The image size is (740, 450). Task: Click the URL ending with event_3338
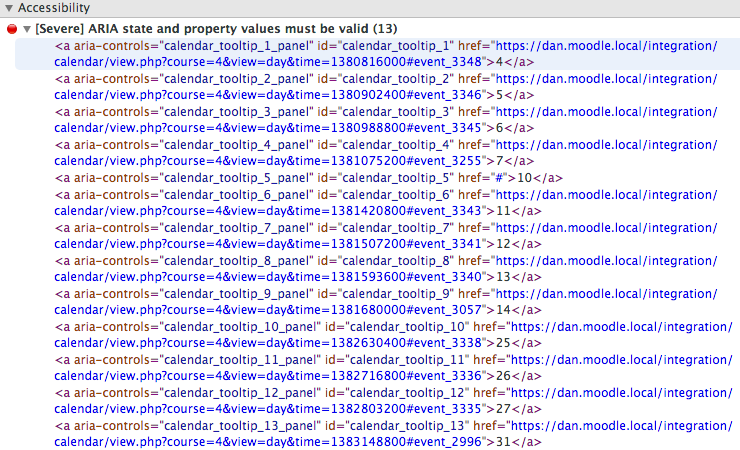[x=268, y=343]
